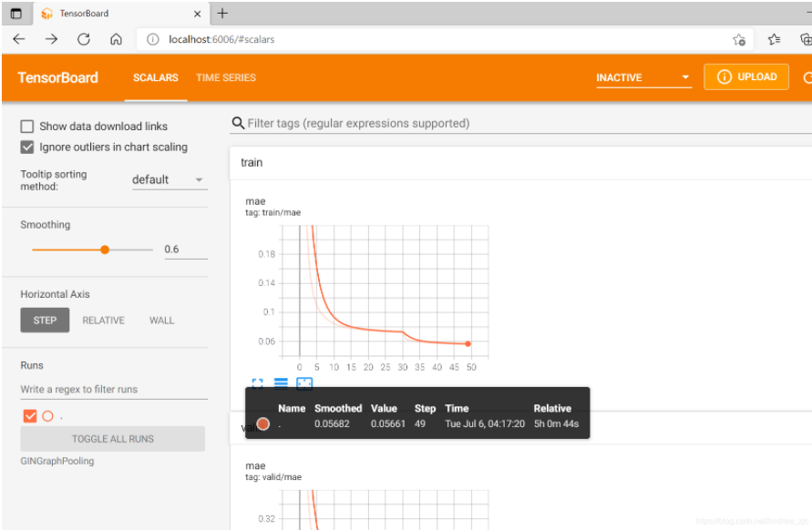812x530 pixels.
Task: Click TOGGLE ALL RUNS button
Action: click(x=113, y=439)
